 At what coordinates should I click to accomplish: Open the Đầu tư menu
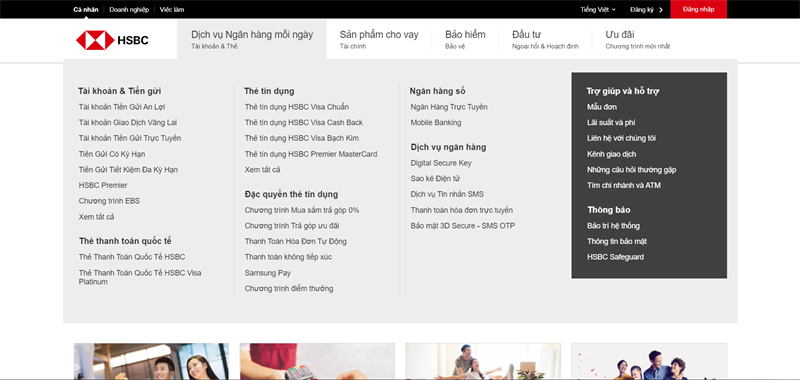click(545, 39)
